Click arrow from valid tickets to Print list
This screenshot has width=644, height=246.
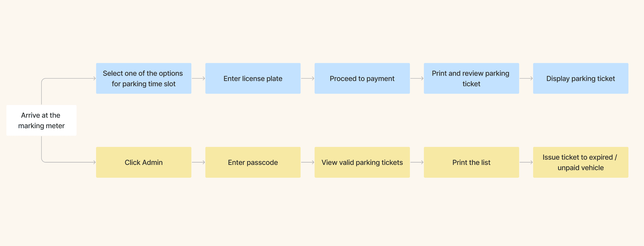pos(417,162)
